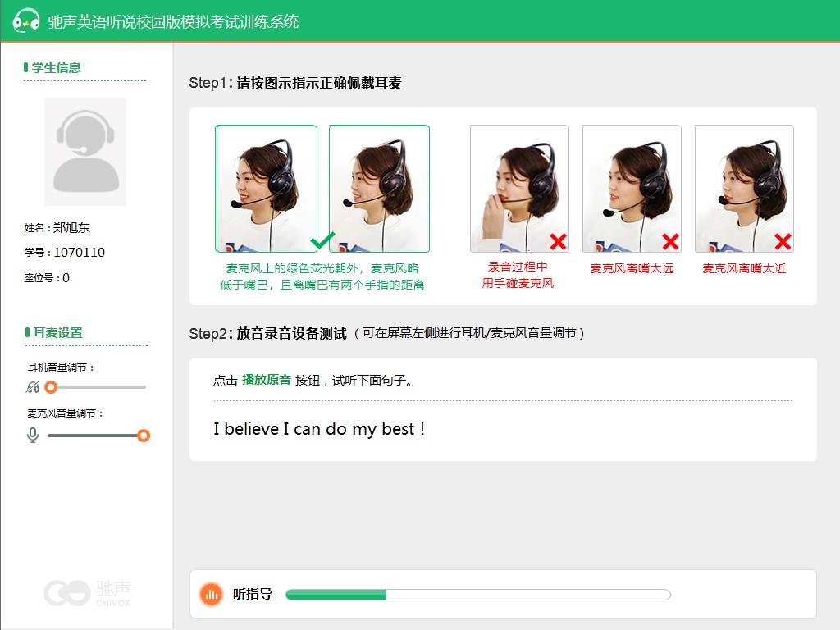Click the green 播放原音 text
840x630 pixels.
tap(267, 380)
